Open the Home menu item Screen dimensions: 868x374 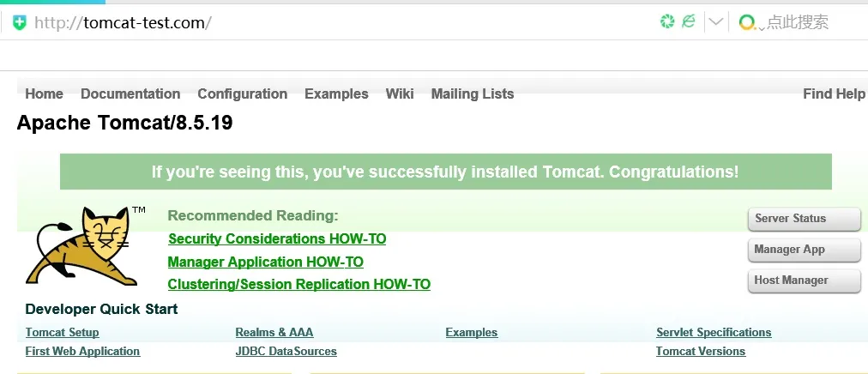45,93
